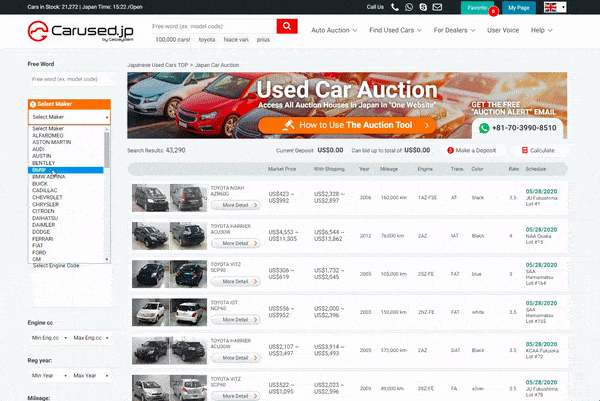
Task: Click 'Mileage' column header
Action: 389,169
